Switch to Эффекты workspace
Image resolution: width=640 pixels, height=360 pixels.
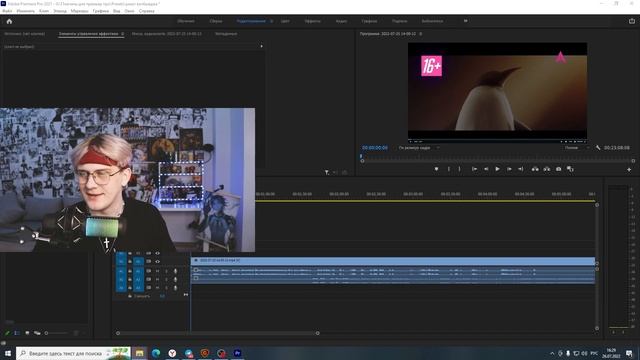click(x=312, y=21)
